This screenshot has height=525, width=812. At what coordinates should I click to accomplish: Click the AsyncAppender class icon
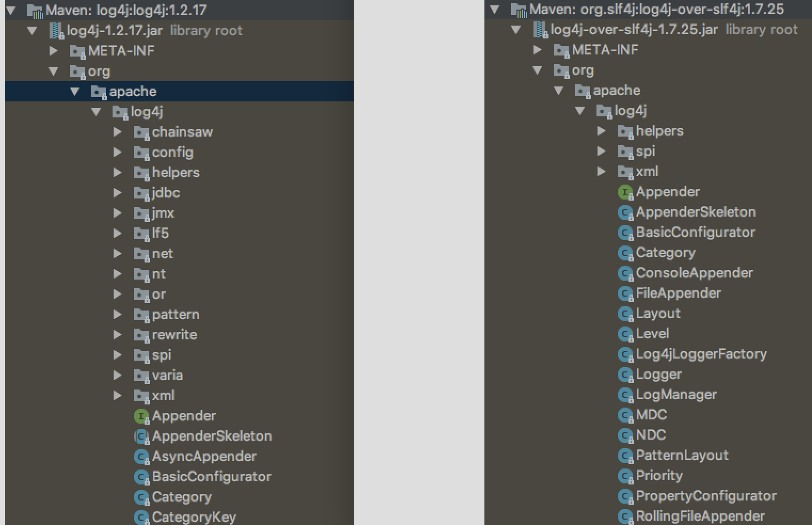[141, 457]
